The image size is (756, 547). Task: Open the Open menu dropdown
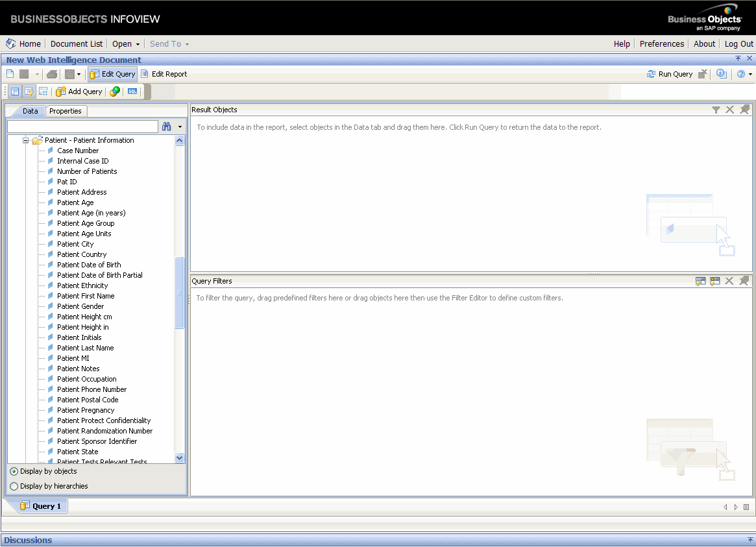click(126, 44)
